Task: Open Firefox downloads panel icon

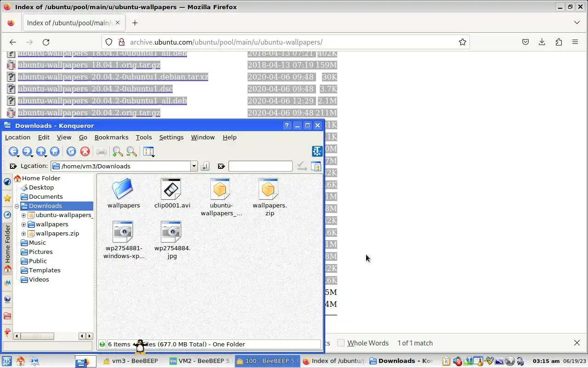Action: click(542, 42)
